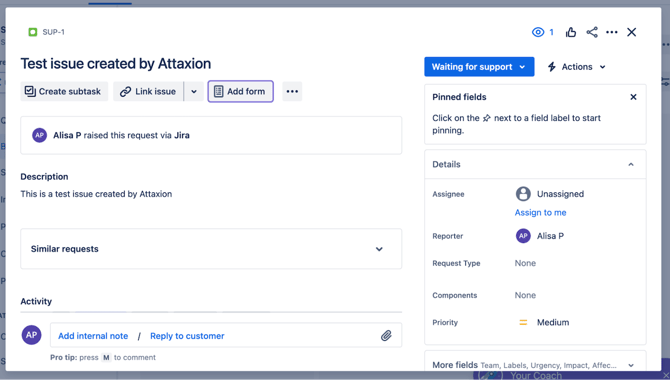Open the top-right more actions ellipsis menu
This screenshot has width=670, height=380.
612,32
